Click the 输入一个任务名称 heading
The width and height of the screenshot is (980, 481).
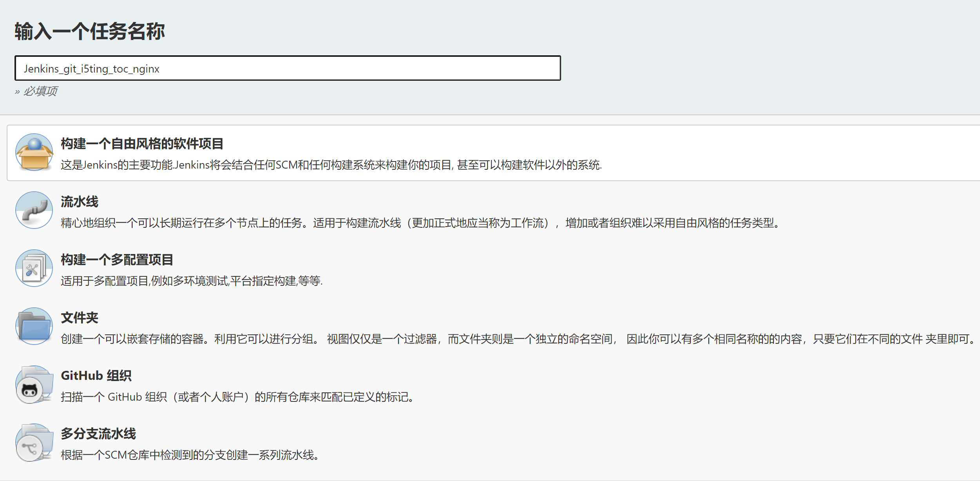(x=90, y=31)
